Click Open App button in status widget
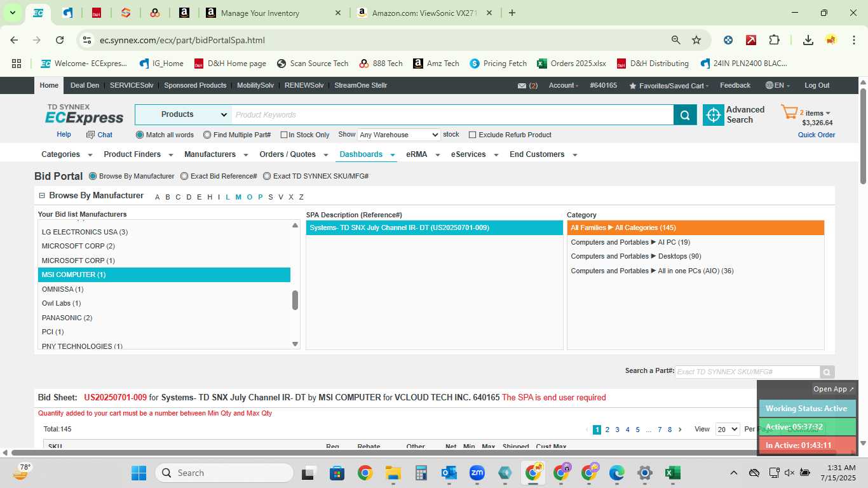Image resolution: width=868 pixels, height=488 pixels. (834, 389)
